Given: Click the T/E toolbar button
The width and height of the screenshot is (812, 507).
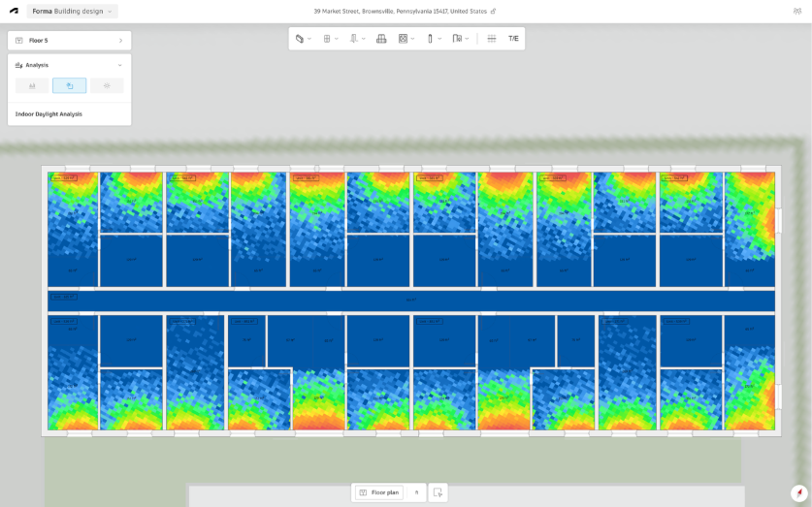Looking at the screenshot, I should 513,39.
